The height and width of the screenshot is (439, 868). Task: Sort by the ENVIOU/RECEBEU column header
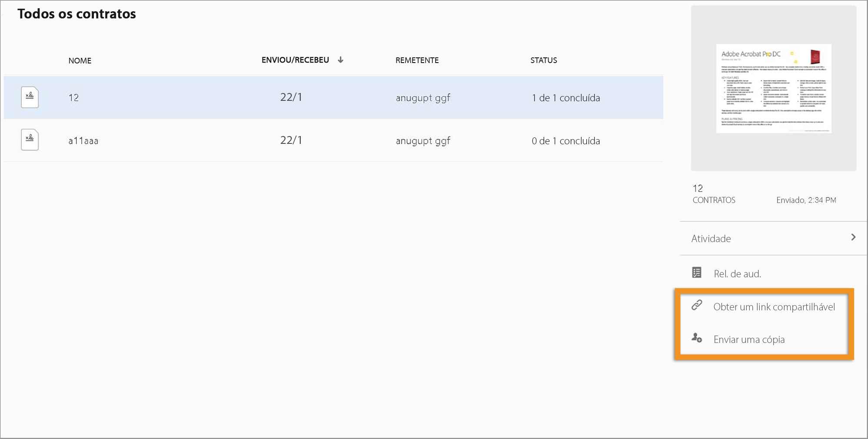point(295,60)
